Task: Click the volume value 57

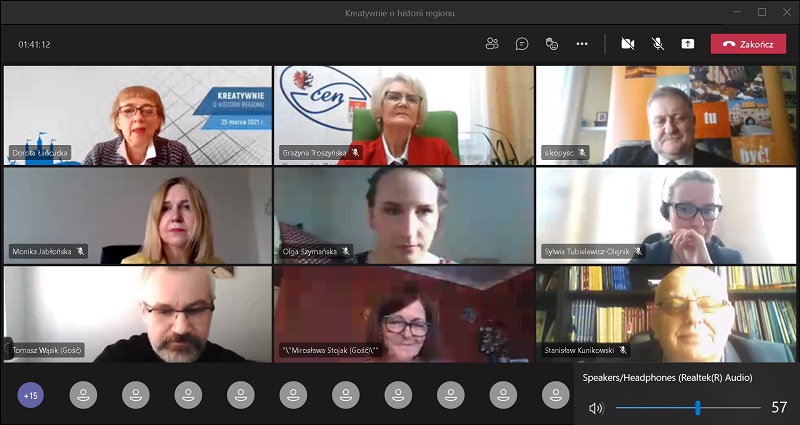Action: click(779, 407)
